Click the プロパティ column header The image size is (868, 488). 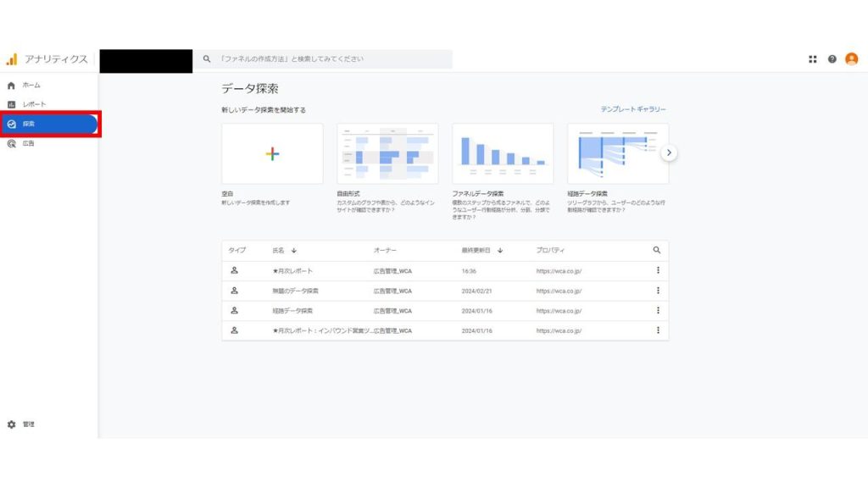coord(550,251)
